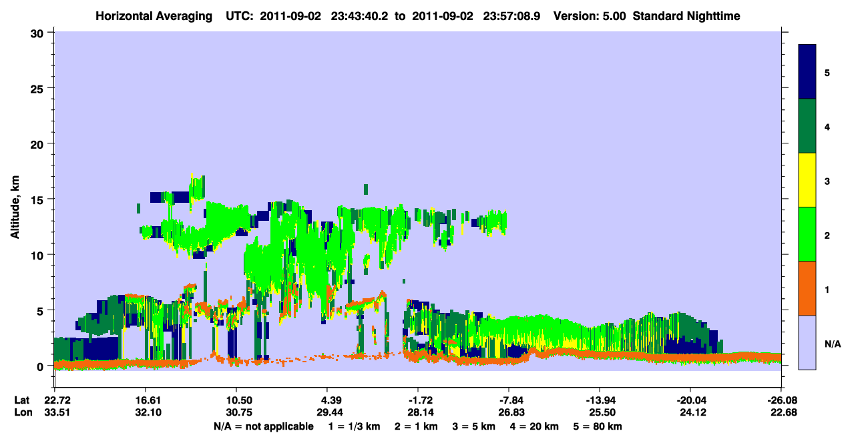Click longitude value 24.12
Screen dimensions: 868x445
(690, 412)
